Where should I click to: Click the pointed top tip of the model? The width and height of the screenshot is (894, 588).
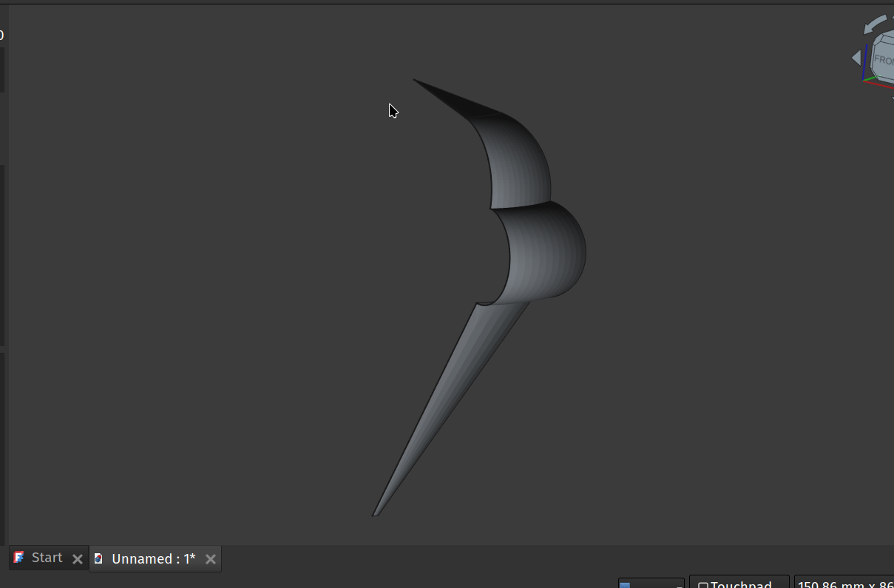tap(416, 80)
